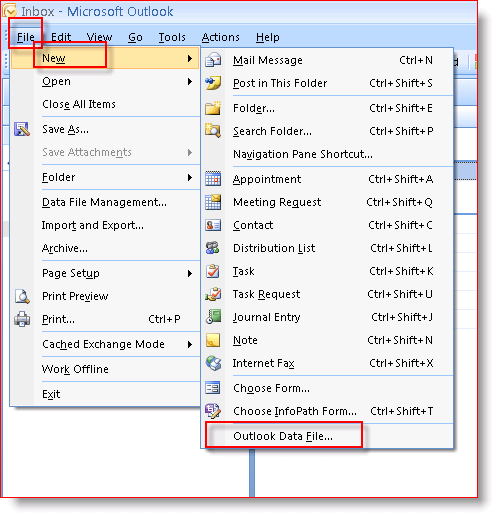The width and height of the screenshot is (496, 516).
Task: Select Task entry in New submenu
Action: pyautogui.click(x=327, y=271)
